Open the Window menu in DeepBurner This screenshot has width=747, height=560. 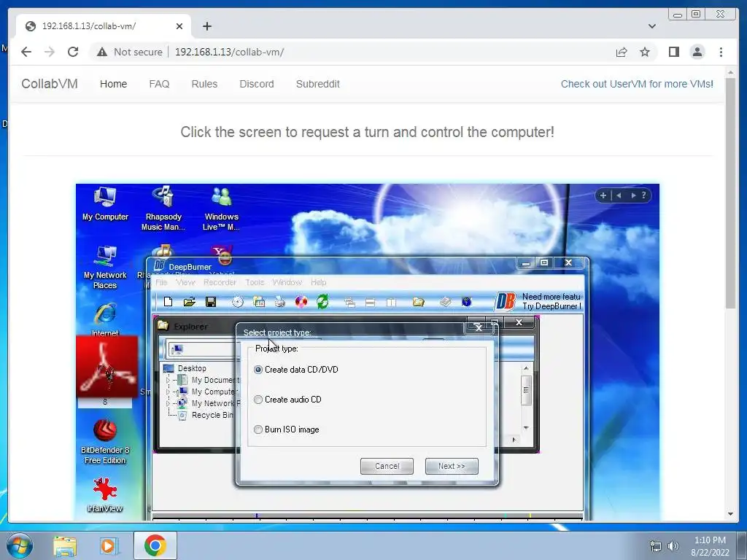point(287,282)
